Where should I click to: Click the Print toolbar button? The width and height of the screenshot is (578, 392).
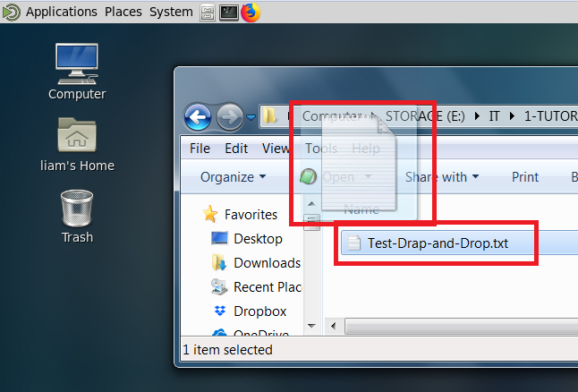coord(525,177)
